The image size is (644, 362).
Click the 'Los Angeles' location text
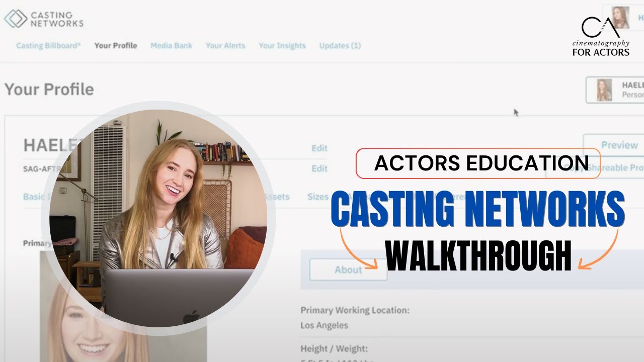(x=325, y=325)
